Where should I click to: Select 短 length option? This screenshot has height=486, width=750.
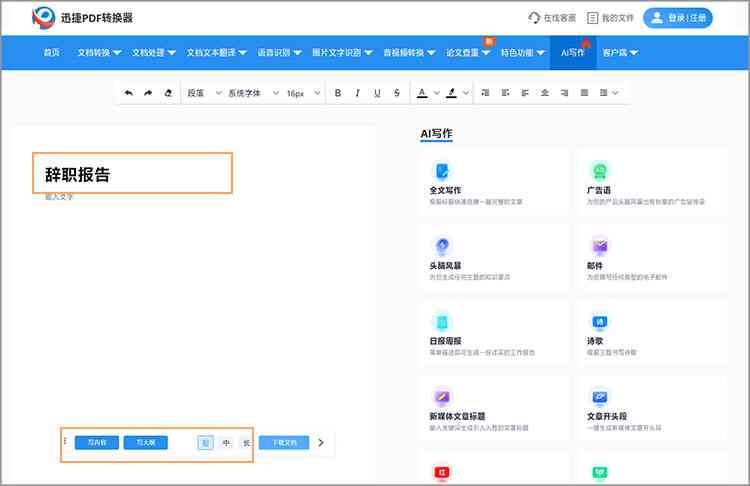click(206, 443)
